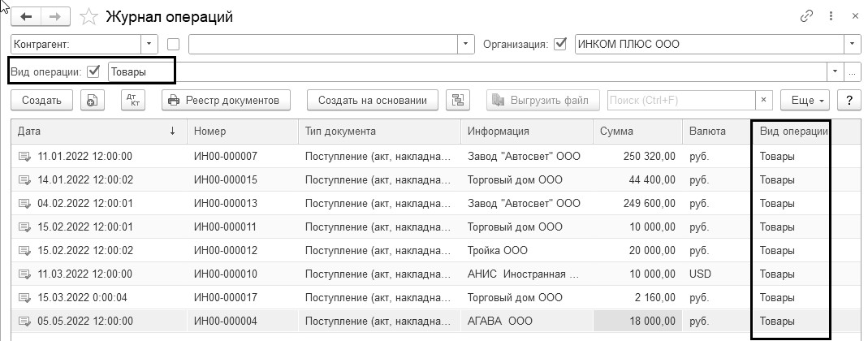Image resolution: width=868 pixels, height=341 pixels.
Task: Show Дт/Кт postings for the document
Action: 132,100
